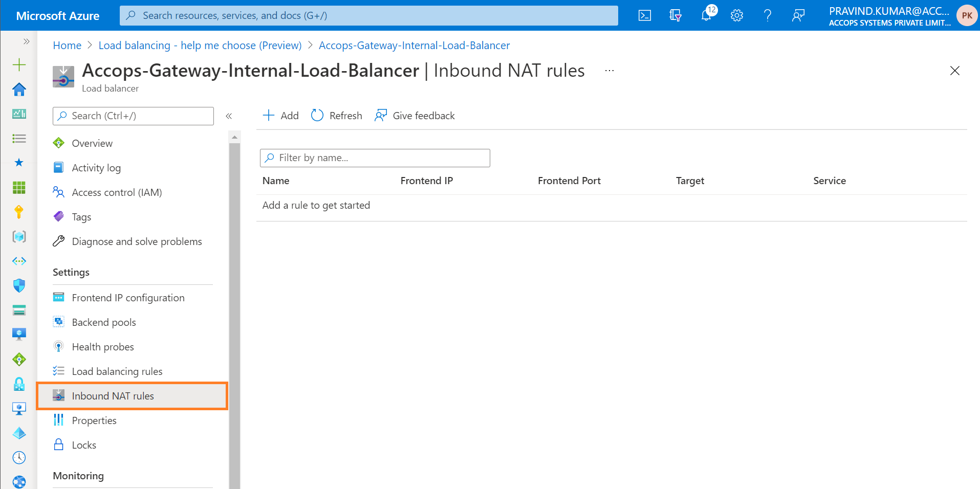
Task: Click the global search resources field
Action: coord(368,15)
